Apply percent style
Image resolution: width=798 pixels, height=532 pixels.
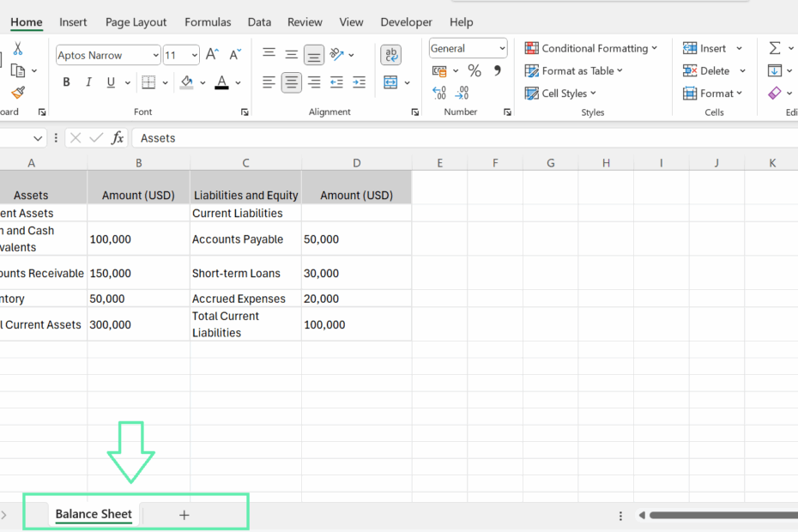pos(475,70)
